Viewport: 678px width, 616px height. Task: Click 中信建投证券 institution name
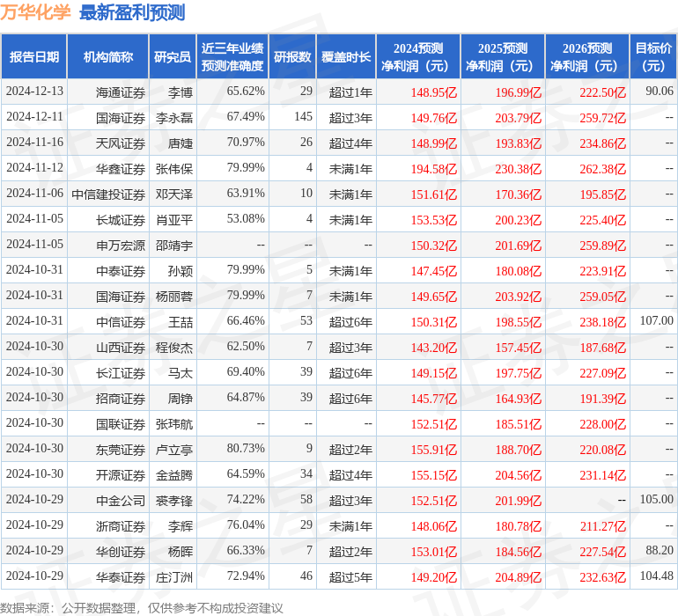(108, 194)
